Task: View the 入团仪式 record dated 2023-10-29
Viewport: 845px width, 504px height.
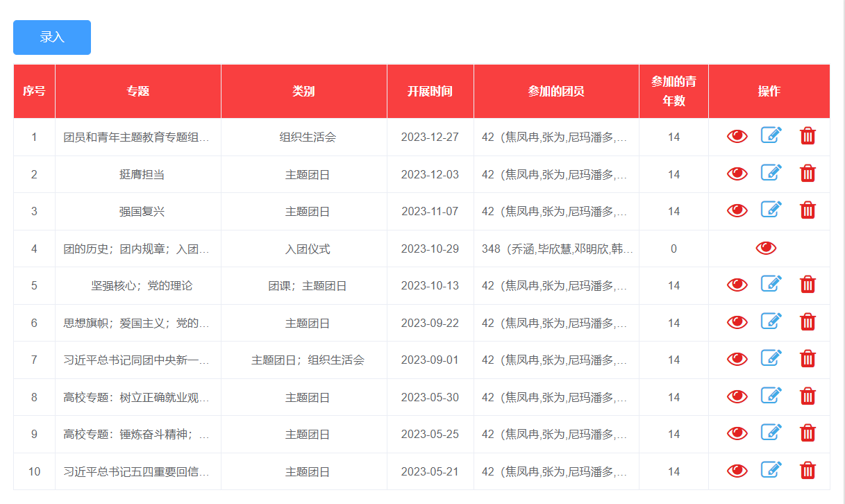Action: click(x=766, y=249)
